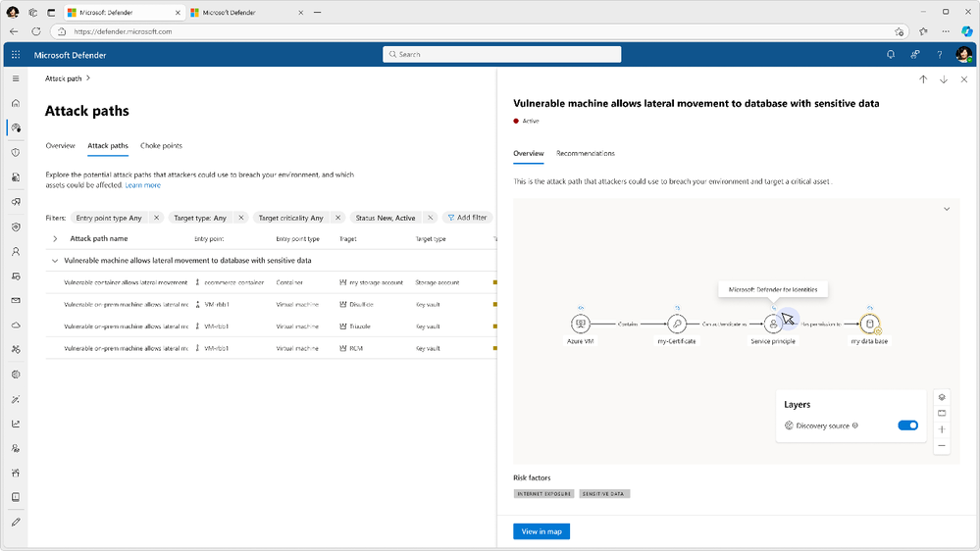This screenshot has width=980, height=551.
Task: Click the Attack path breadcrumb
Action: tap(63, 78)
